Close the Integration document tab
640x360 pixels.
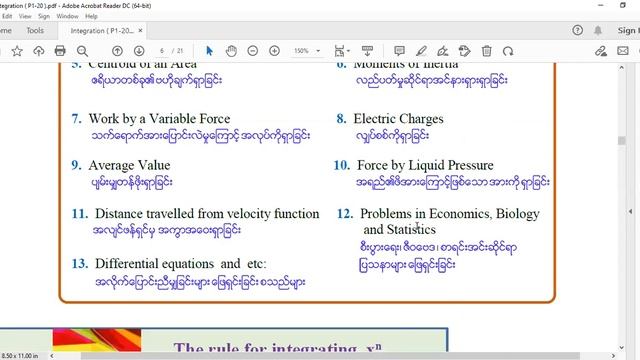(140, 31)
